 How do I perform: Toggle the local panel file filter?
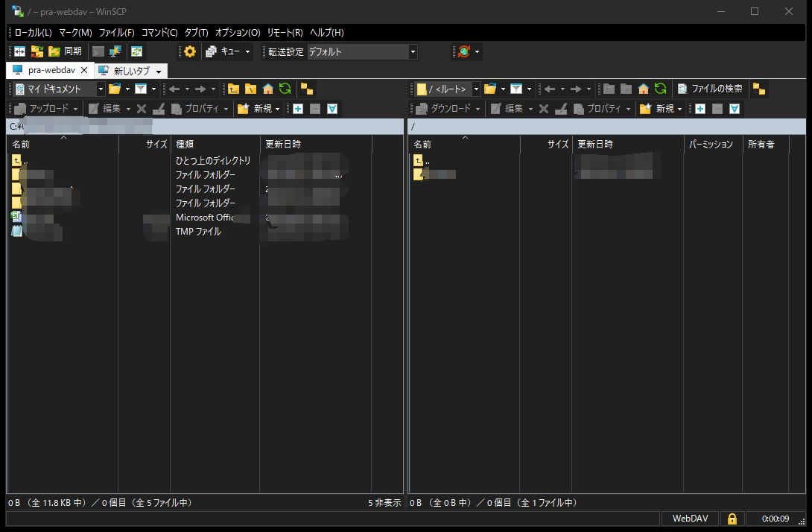click(x=140, y=89)
